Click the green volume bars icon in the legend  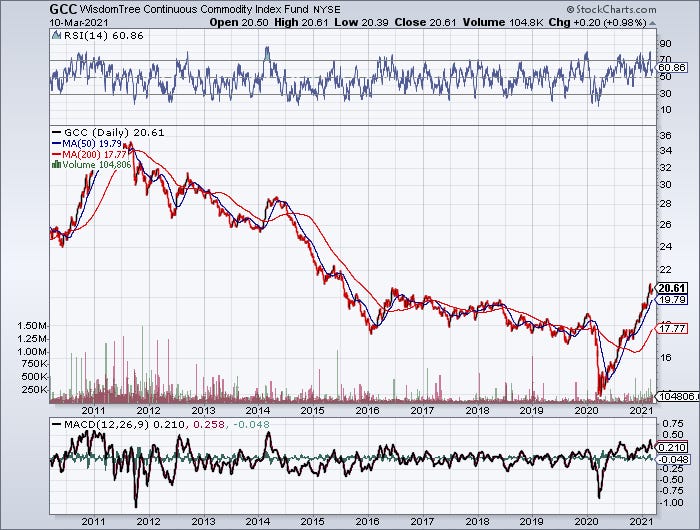click(56, 165)
